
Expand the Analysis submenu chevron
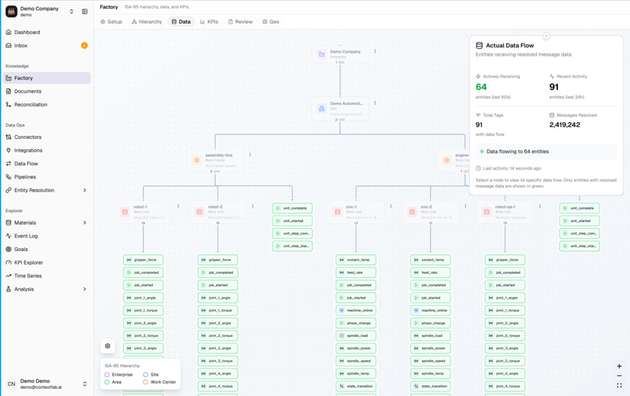[85, 289]
